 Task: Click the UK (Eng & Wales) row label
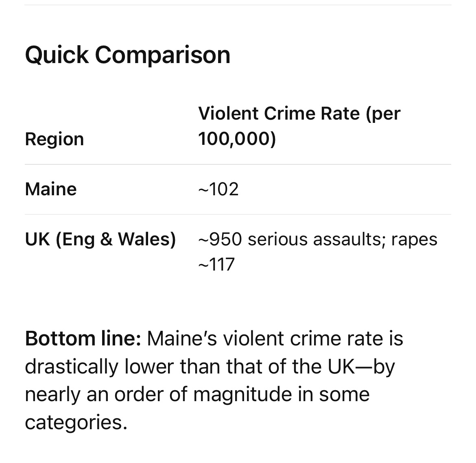tap(100, 239)
